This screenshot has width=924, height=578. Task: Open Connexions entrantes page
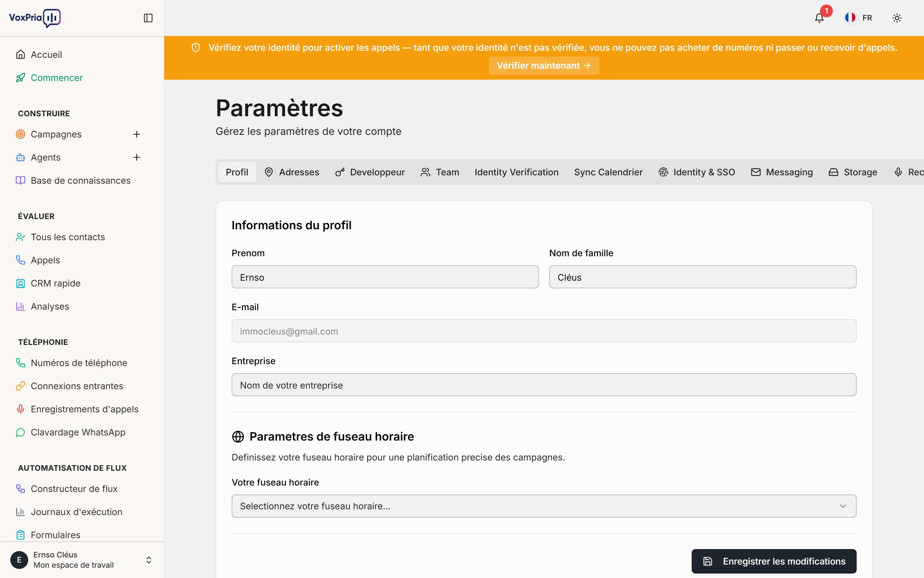click(x=77, y=386)
